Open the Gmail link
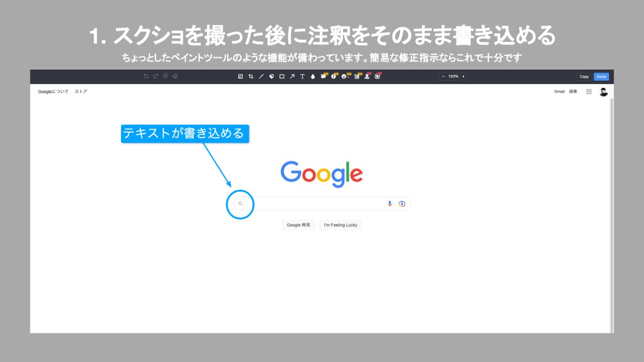The width and height of the screenshot is (644, 362). tap(559, 92)
